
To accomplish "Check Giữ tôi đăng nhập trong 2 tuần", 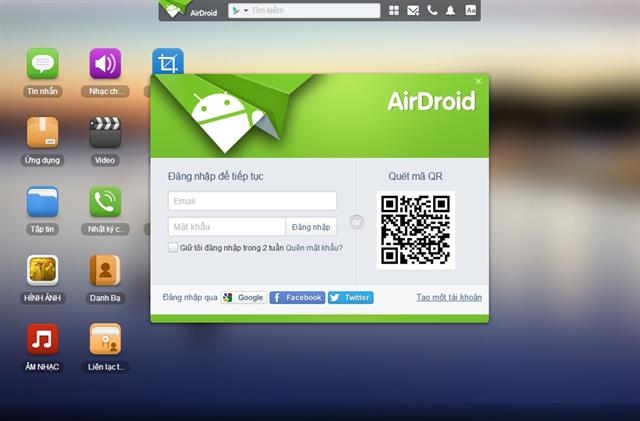I will 173,247.
